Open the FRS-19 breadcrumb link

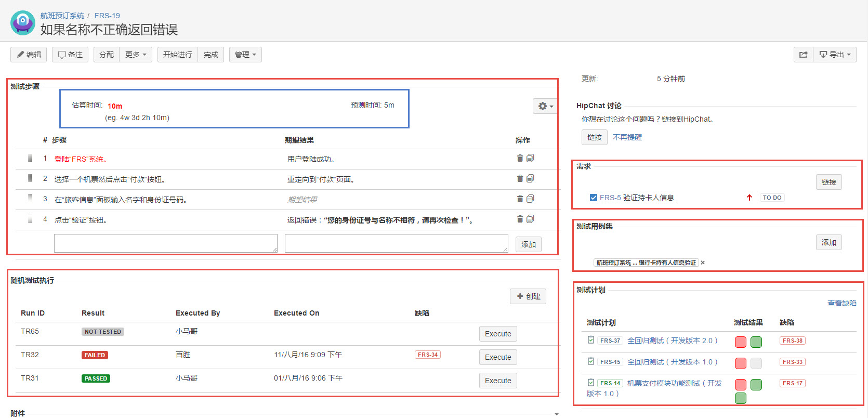point(107,16)
